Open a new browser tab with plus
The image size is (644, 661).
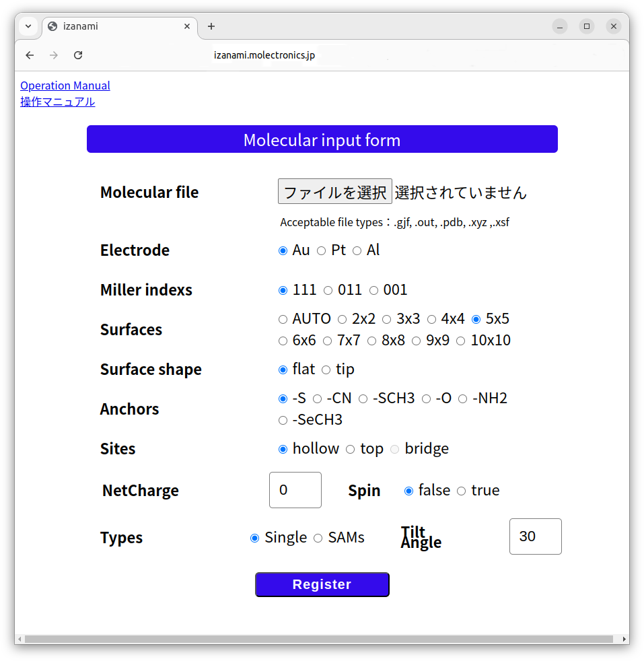point(211,26)
